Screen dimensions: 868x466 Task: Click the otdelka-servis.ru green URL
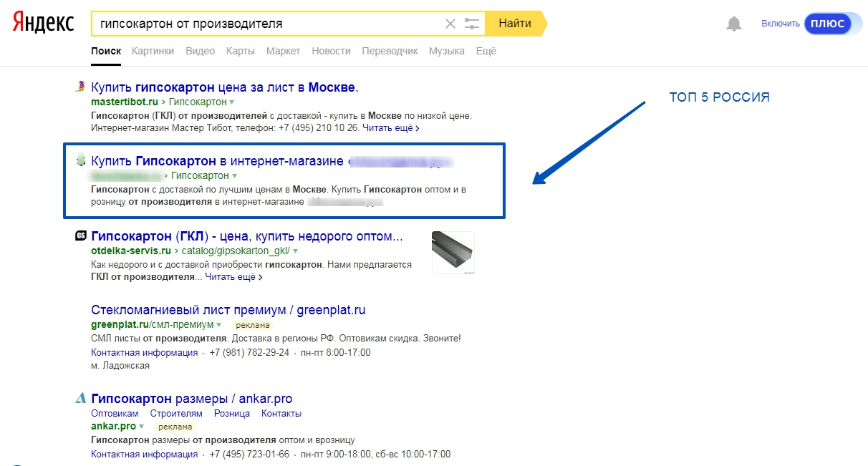(131, 251)
